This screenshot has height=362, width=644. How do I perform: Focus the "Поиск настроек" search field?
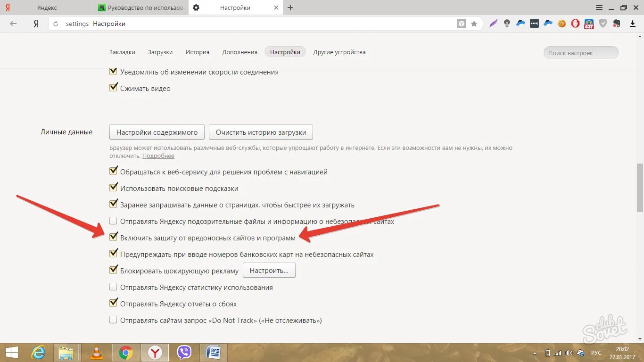[x=581, y=53]
